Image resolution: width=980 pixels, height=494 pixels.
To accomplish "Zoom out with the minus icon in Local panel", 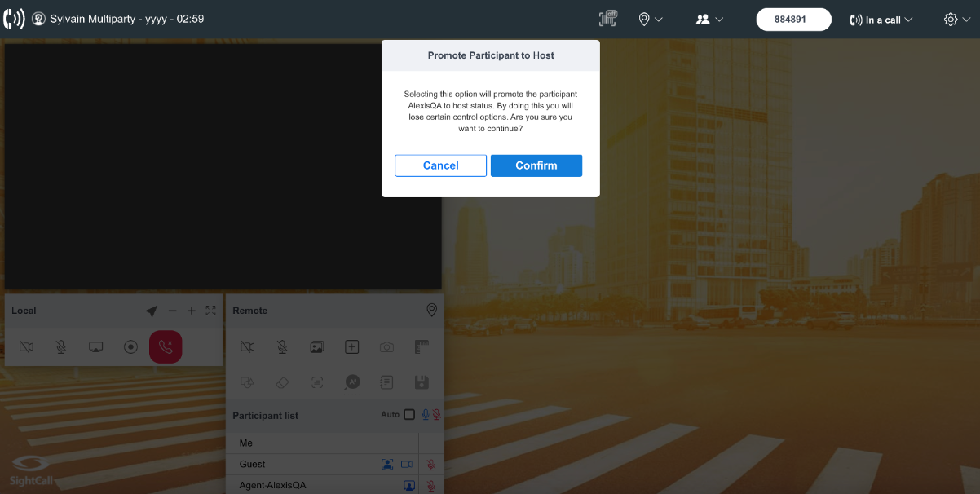I will click(x=172, y=311).
